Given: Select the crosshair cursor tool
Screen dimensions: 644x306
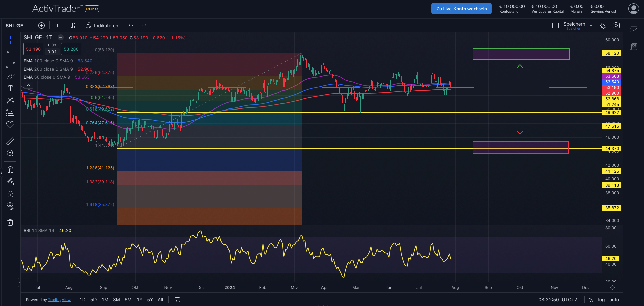Looking at the screenshot, I should click(10, 41).
